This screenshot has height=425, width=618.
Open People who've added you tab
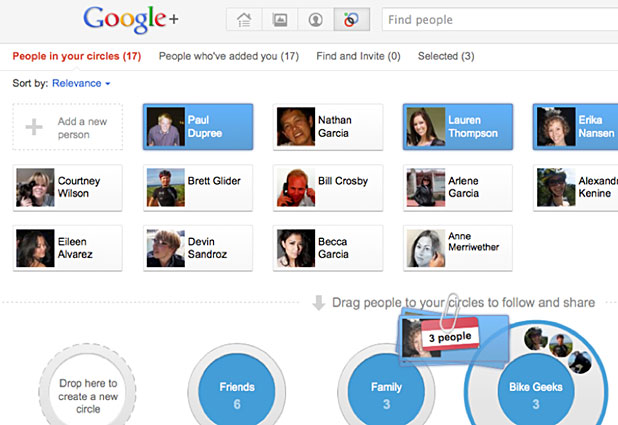coord(229,56)
